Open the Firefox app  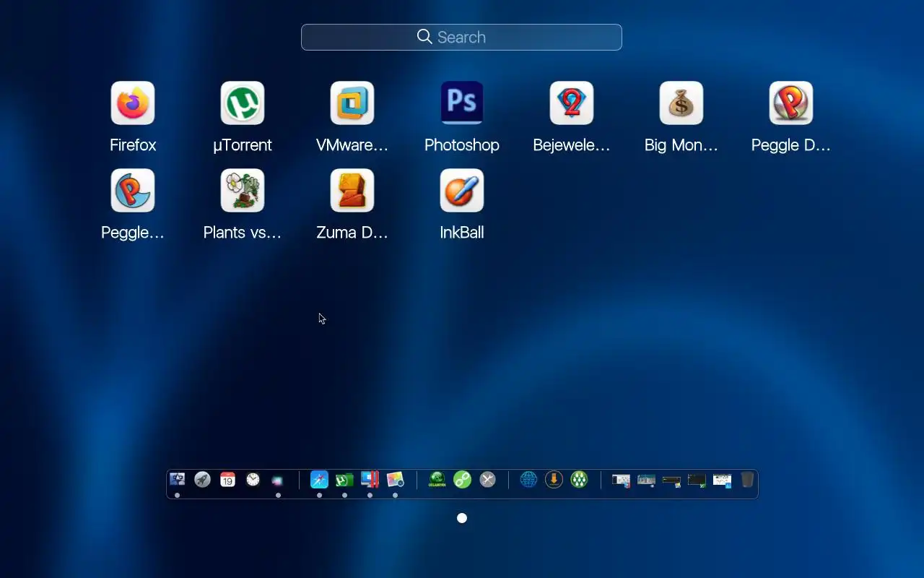[133, 103]
